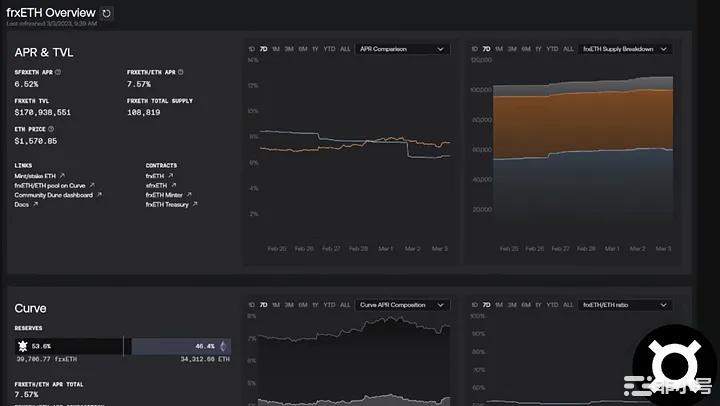Click the info icon next to SFRXETH APR
Screen dimensions: 720x406
click(x=58, y=72)
